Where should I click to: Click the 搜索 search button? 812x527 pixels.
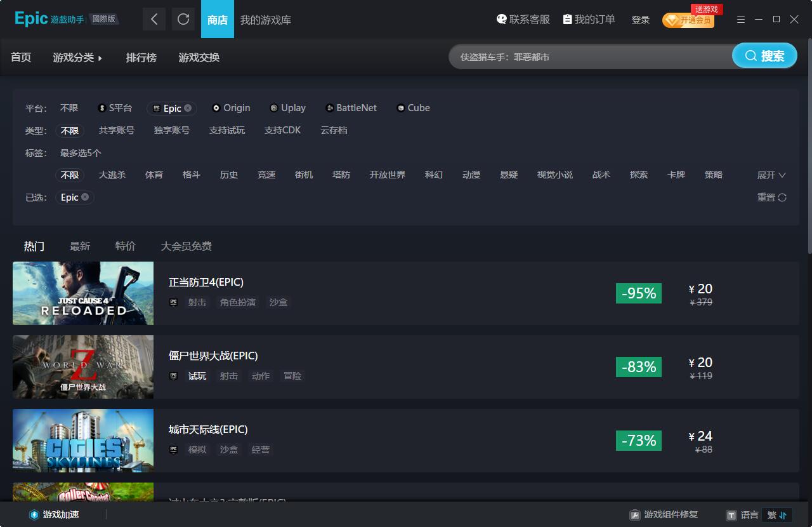(764, 56)
